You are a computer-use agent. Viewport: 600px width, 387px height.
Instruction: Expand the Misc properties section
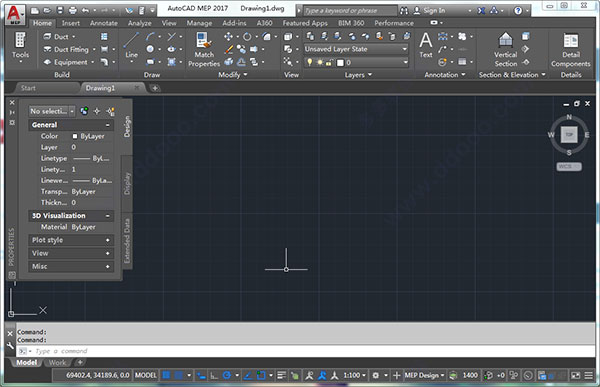108,266
